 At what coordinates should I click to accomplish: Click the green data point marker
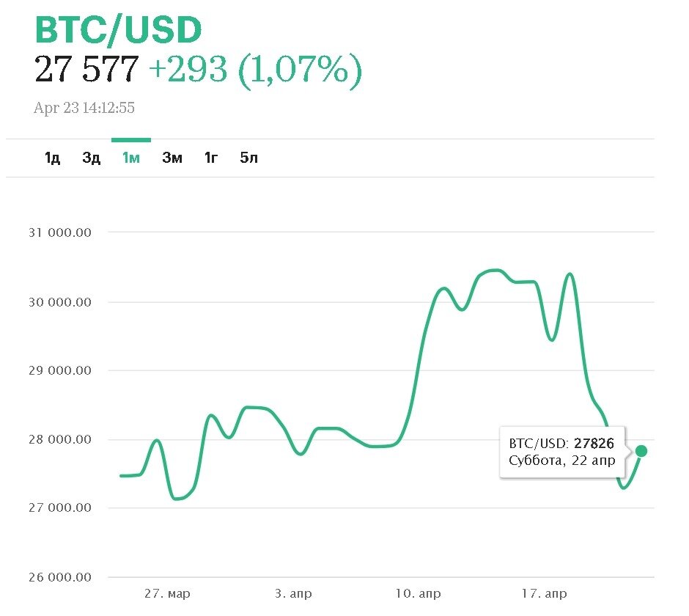click(641, 451)
